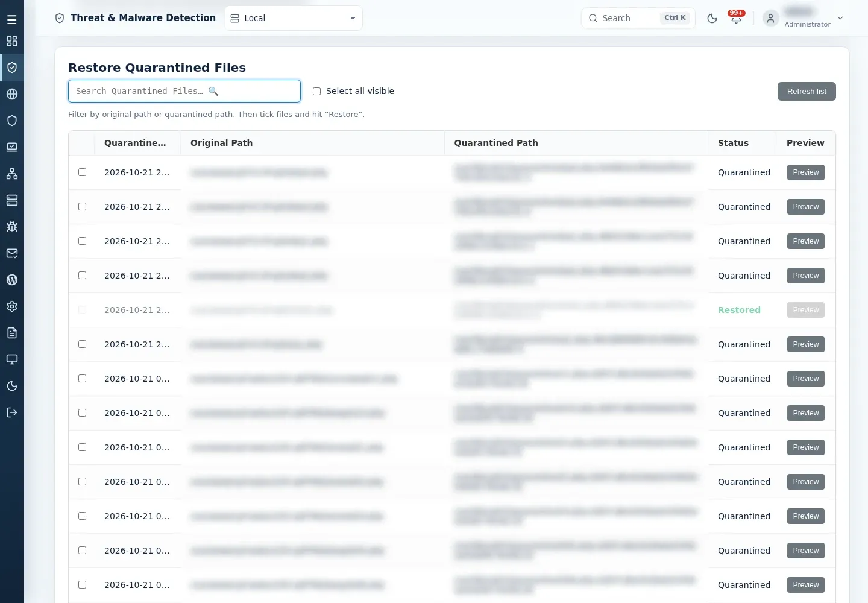Viewport: 868px width, 603px height.
Task: Click the Preview column header
Action: [805, 143]
